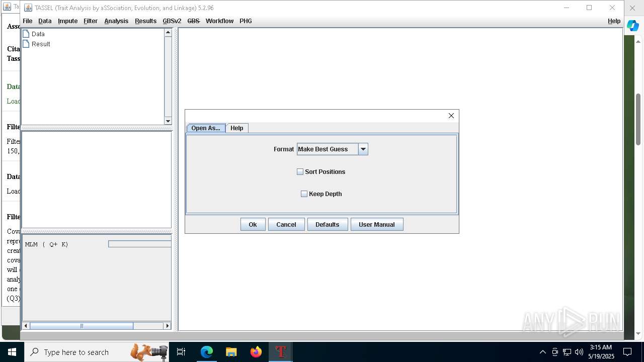Enable the Keep Depth checkbox
This screenshot has width=644, height=362.
[x=304, y=194]
